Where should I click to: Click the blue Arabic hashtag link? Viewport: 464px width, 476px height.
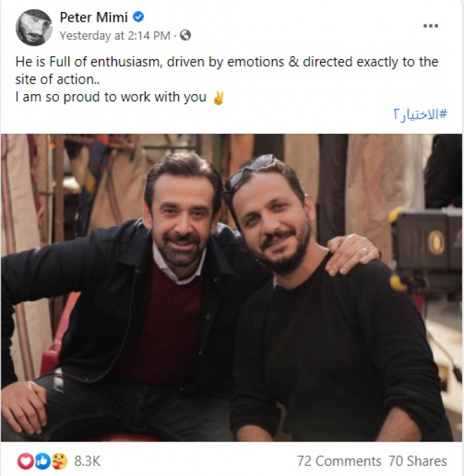(x=422, y=115)
